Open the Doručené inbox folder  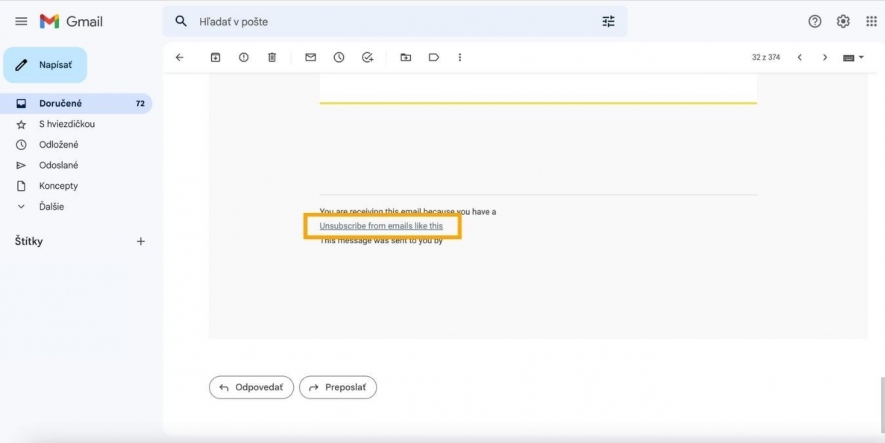[76, 103]
